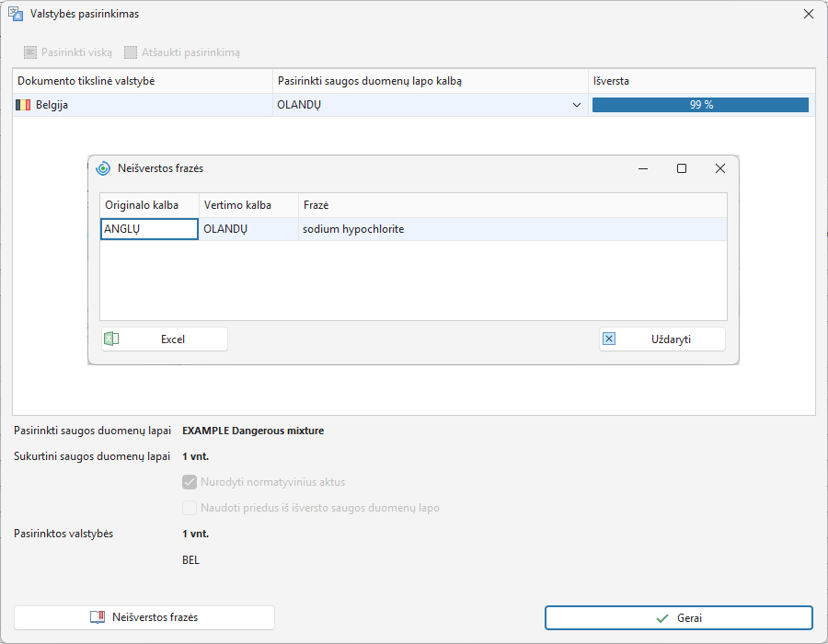Image resolution: width=828 pixels, height=644 pixels.
Task: Click the Belgium flag icon
Action: [23, 105]
